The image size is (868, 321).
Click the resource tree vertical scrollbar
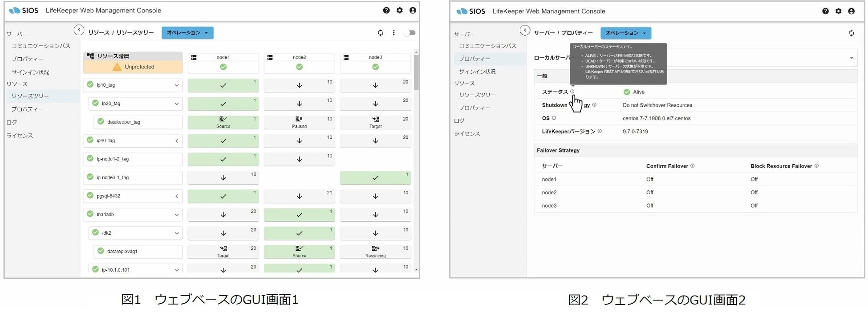(x=416, y=71)
